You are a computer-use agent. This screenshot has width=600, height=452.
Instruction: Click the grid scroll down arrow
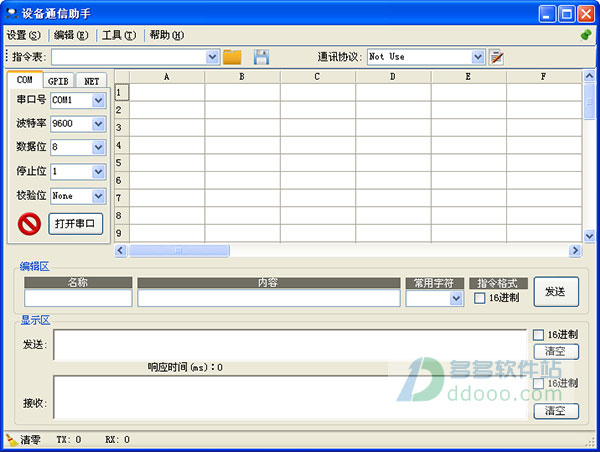pyautogui.click(x=589, y=237)
